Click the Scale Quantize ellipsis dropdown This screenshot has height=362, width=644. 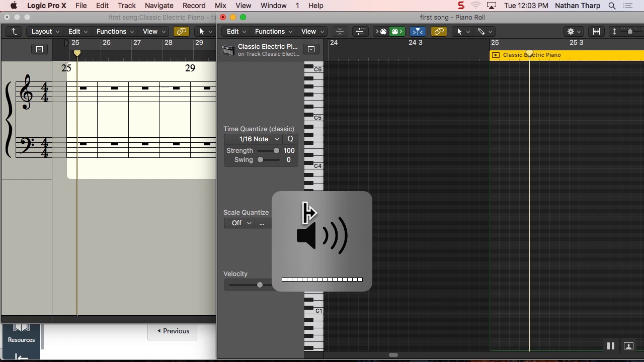262,223
